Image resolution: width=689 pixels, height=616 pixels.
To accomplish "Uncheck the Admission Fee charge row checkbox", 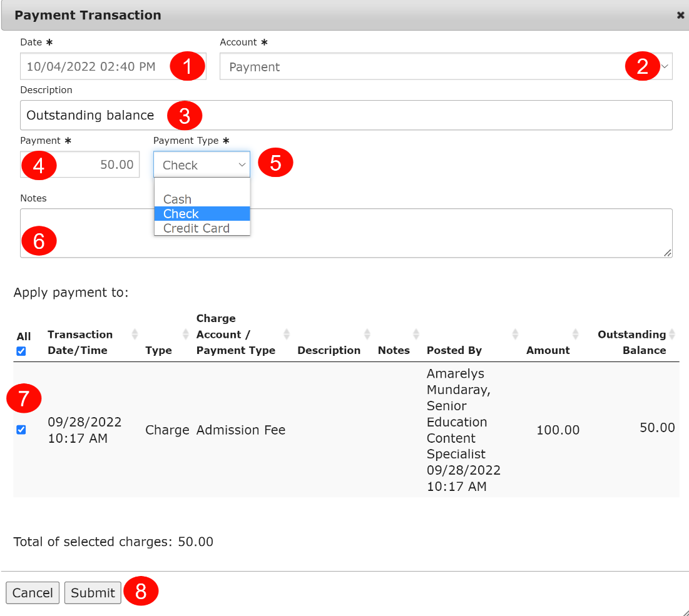I will pos(21,430).
